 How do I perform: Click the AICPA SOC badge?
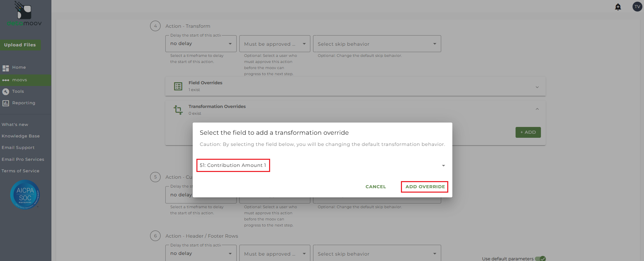(x=25, y=195)
